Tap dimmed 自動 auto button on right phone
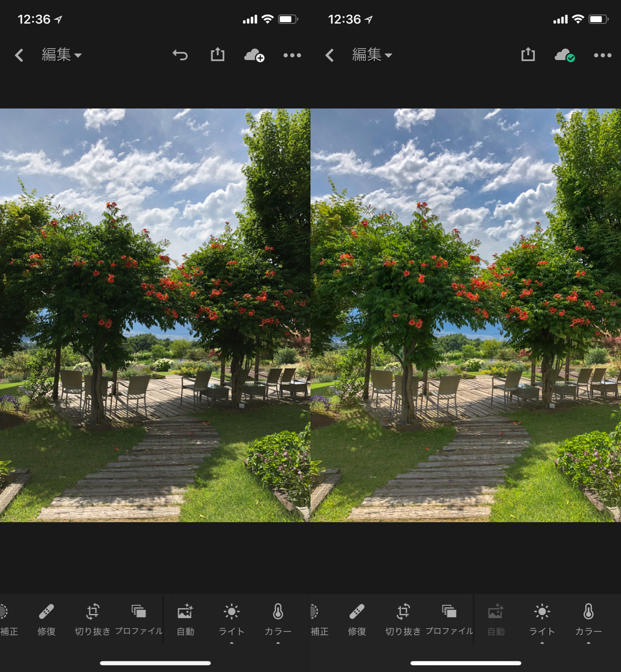The image size is (621, 672). (496, 620)
